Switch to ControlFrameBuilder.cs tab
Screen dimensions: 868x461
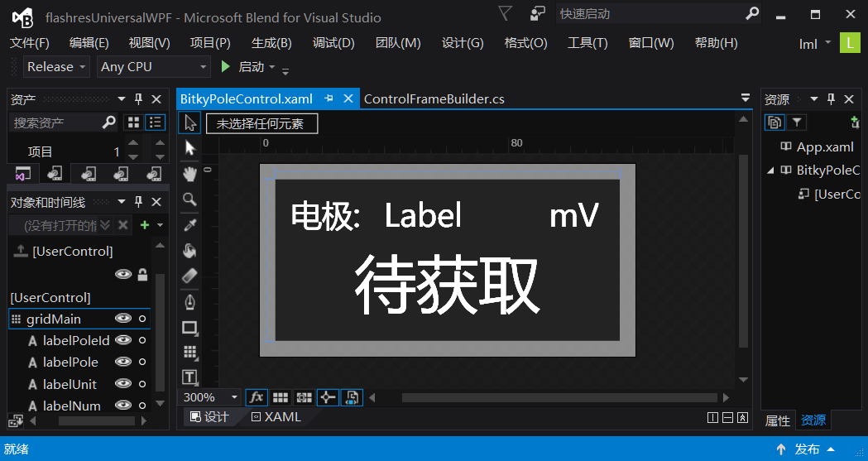tap(434, 99)
